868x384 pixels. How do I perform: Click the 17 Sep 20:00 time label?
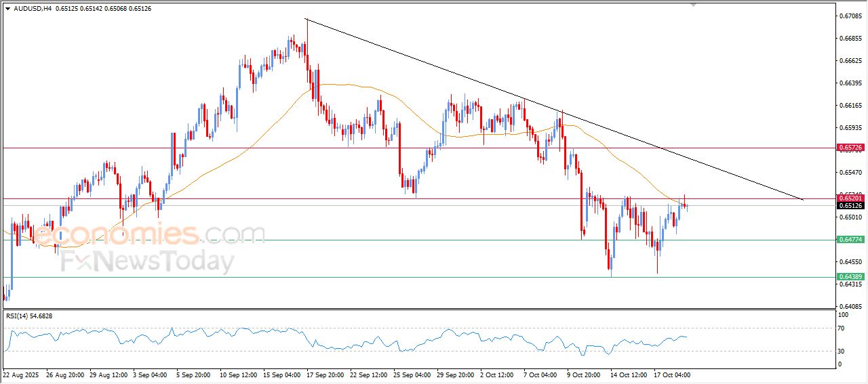[x=323, y=374]
